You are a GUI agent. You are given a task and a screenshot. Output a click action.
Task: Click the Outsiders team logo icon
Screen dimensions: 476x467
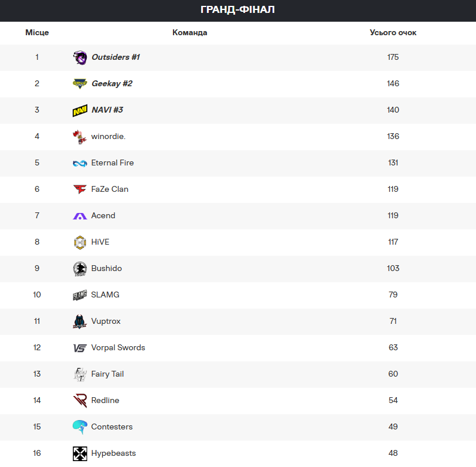pos(80,57)
